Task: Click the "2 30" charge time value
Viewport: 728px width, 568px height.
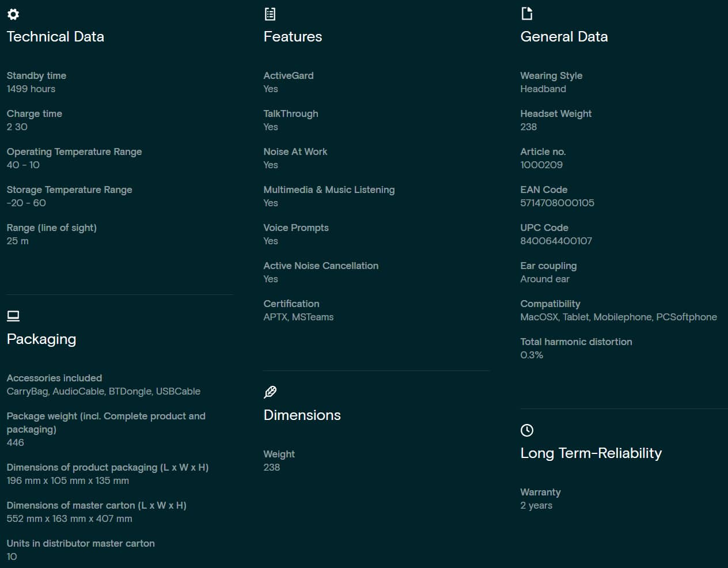Action: pyautogui.click(x=17, y=127)
